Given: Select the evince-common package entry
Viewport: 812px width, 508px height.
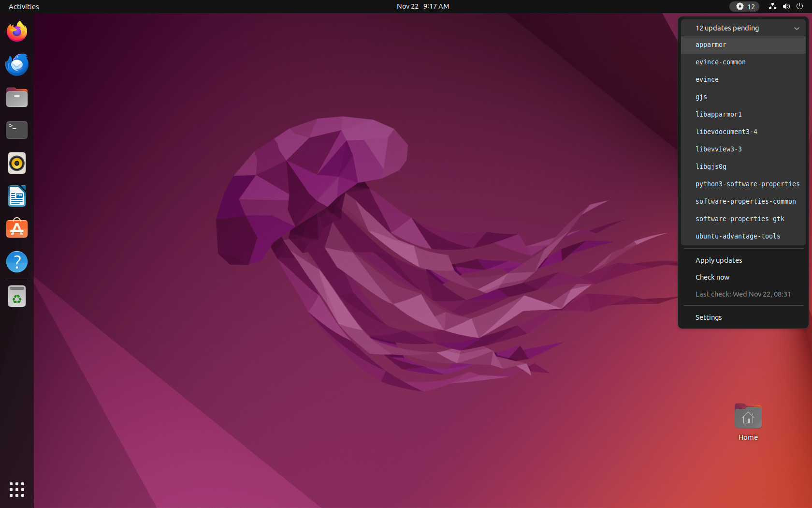Looking at the screenshot, I should tap(743, 62).
